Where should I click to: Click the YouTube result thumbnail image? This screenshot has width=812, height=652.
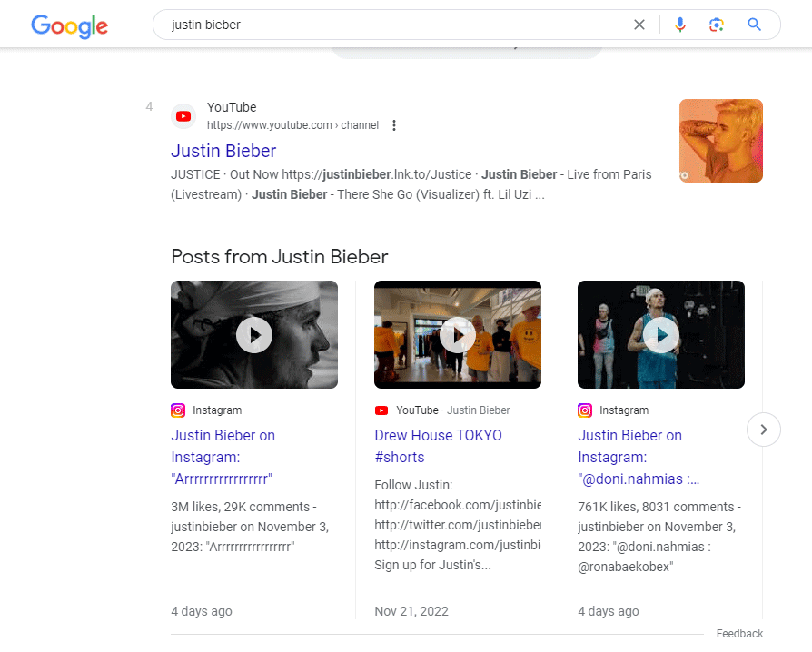point(721,141)
